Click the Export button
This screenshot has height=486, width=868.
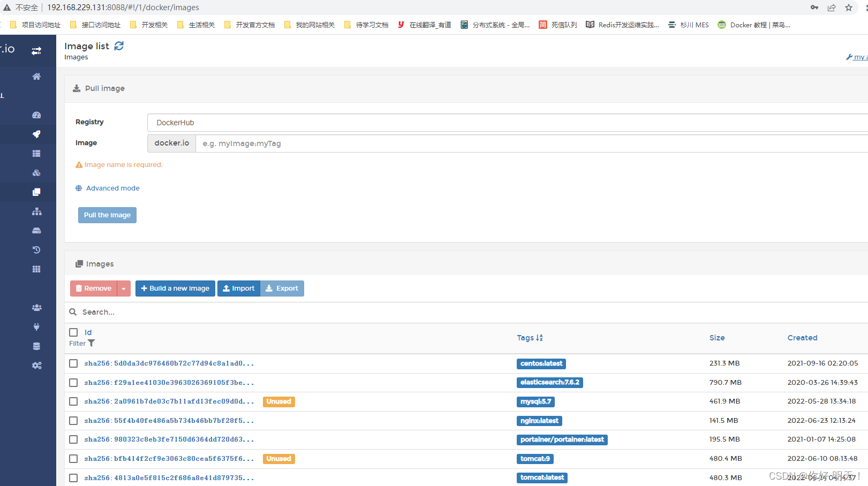282,288
